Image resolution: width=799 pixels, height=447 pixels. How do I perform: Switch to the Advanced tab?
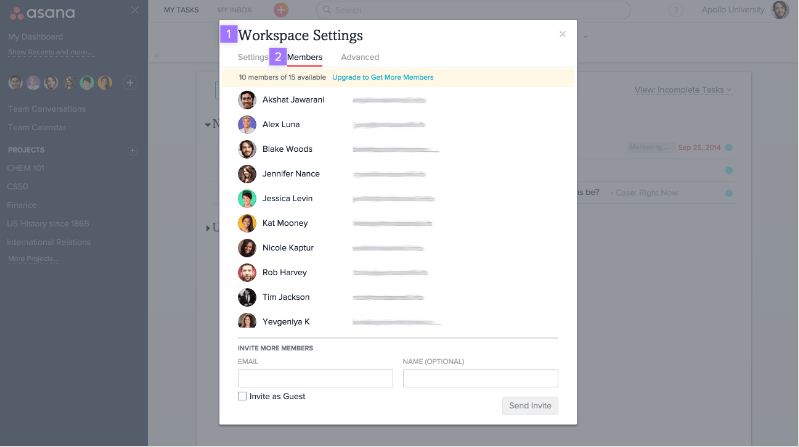tap(360, 57)
